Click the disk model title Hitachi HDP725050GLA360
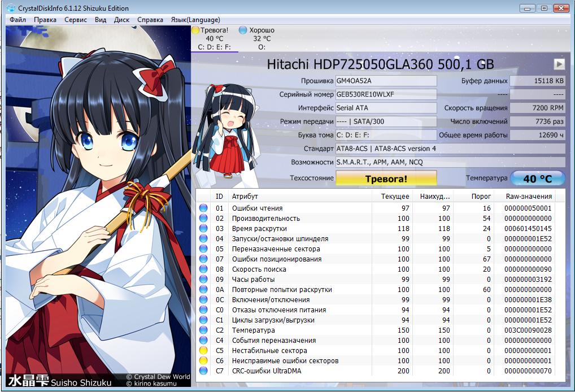This screenshot has height=392, width=575. [x=380, y=64]
